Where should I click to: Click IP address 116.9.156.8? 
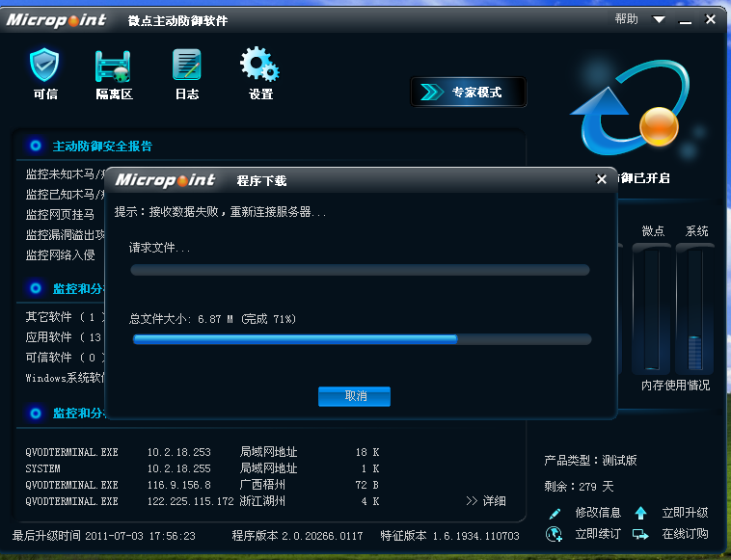(179, 485)
